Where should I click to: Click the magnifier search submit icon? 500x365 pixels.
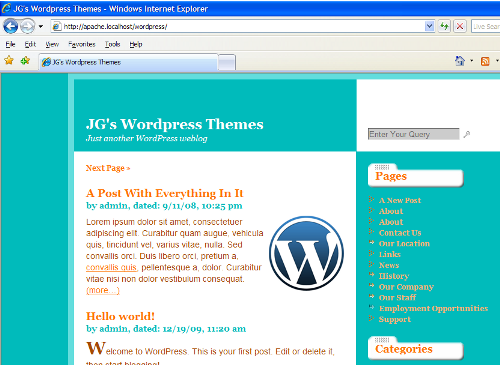(467, 134)
